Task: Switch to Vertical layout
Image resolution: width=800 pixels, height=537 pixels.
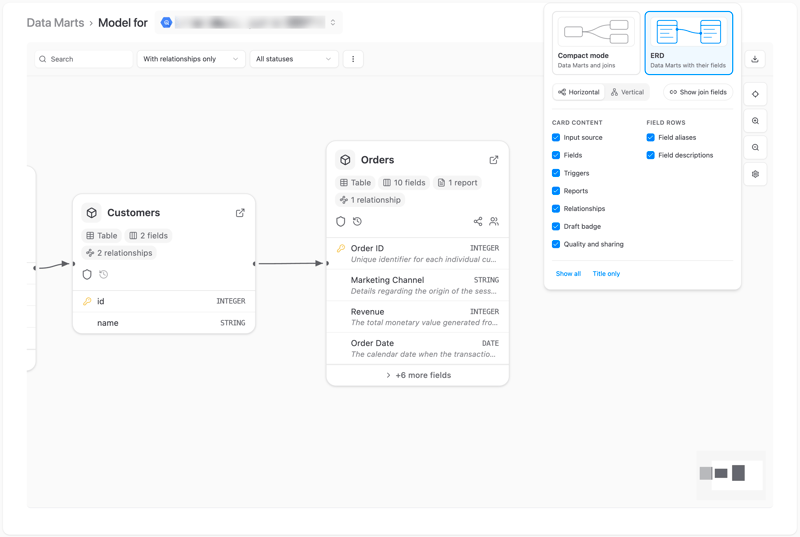Action: tap(628, 92)
